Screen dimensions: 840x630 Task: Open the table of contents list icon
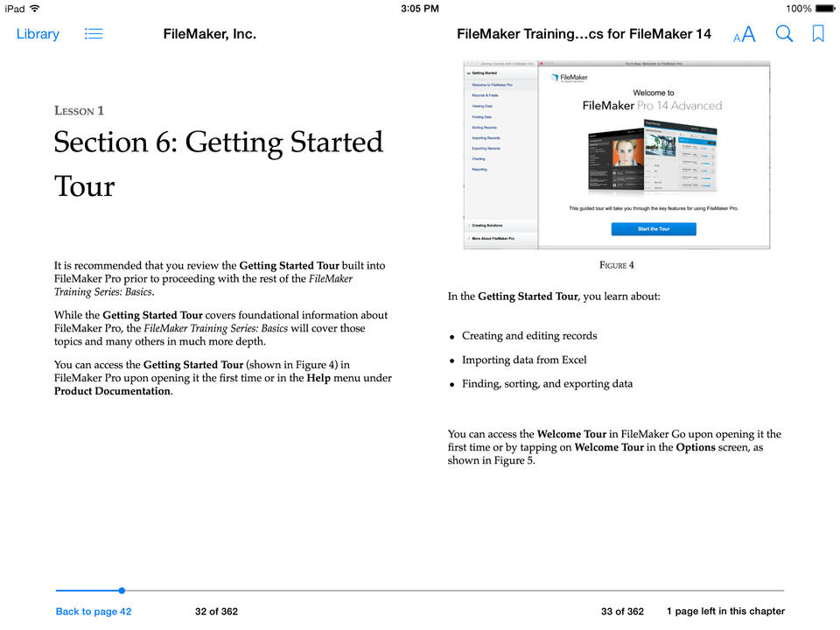pos(94,34)
